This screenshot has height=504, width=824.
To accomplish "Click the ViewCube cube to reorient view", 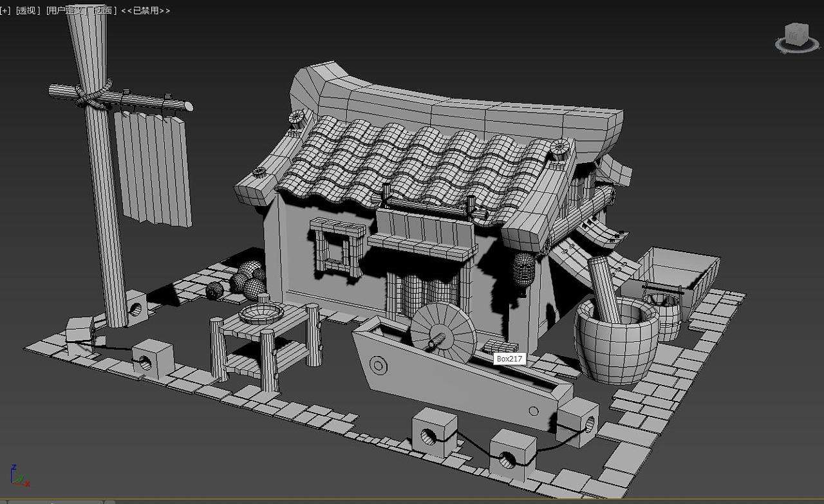I will coord(797,33).
